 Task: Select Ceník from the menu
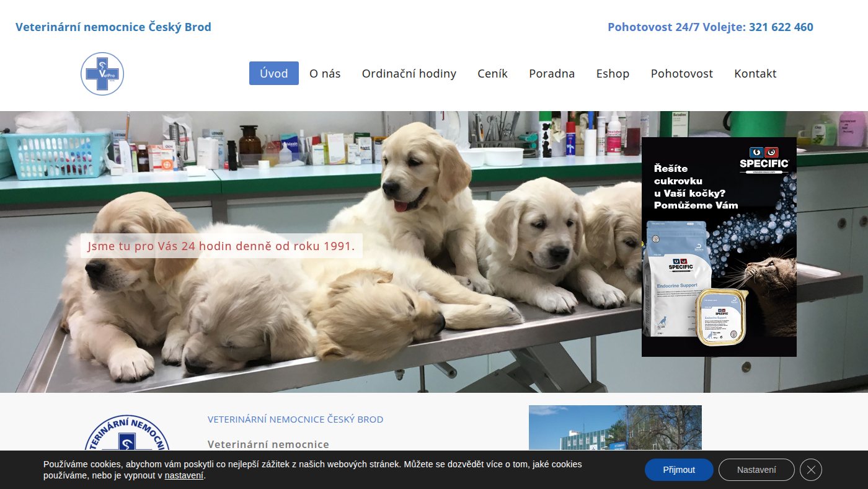[493, 73]
